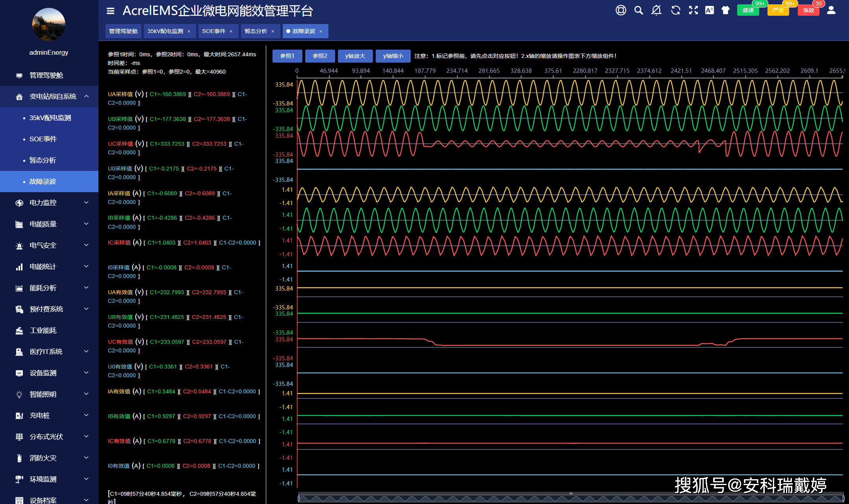Open 35kV配电监测 sidebar item

pyautogui.click(x=49, y=118)
